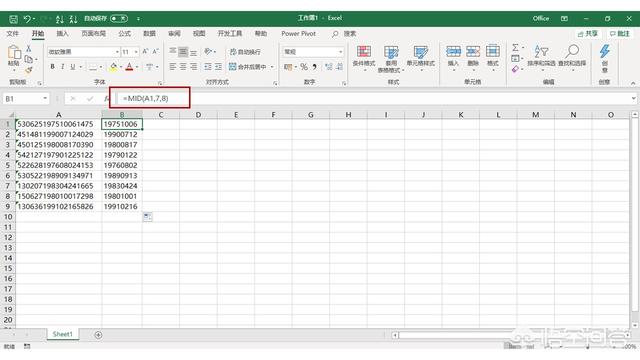Open 条件格式 (Conditional Formatting)
Viewport: 640px width, 360px height.
[x=364, y=58]
